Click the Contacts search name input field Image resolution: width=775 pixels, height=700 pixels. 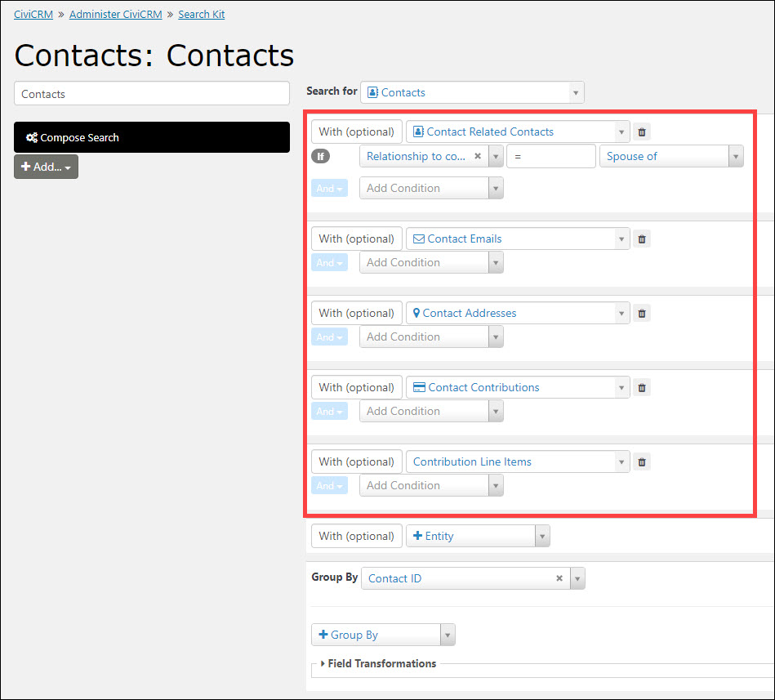click(152, 93)
